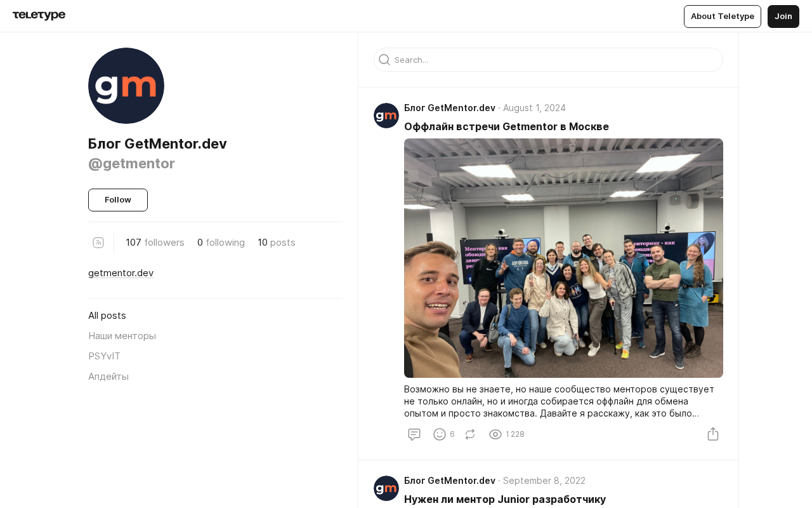Open the RSS feed icon
The width and height of the screenshot is (812, 508).
tap(98, 243)
